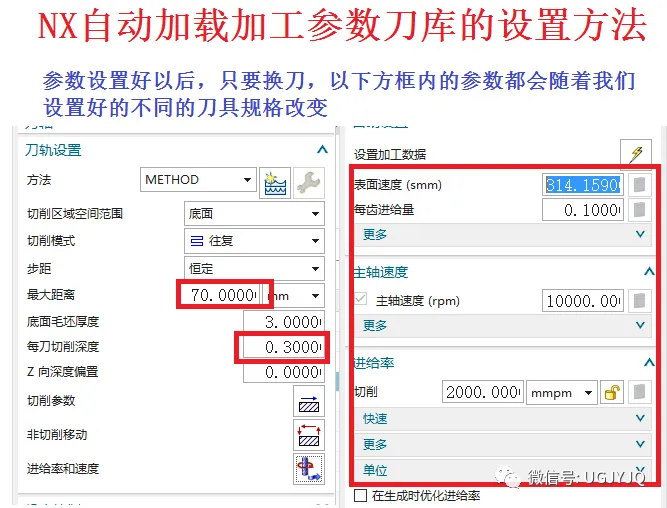Click the calculator icon beside feed per tooth 每齿进给量
The image size is (667, 508).
639,210
